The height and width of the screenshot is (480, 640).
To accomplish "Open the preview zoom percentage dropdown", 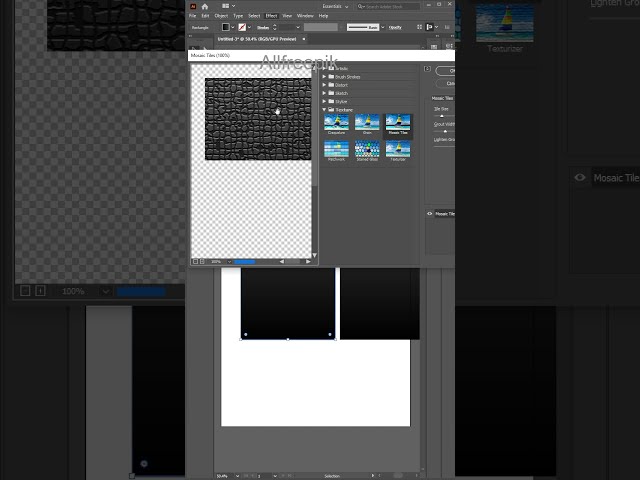I will 229,262.
